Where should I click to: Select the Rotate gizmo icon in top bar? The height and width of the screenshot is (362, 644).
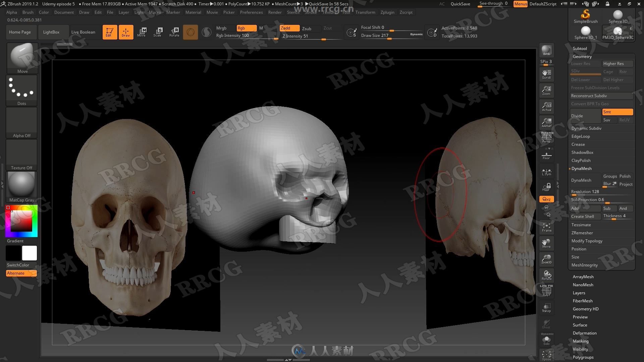(174, 32)
